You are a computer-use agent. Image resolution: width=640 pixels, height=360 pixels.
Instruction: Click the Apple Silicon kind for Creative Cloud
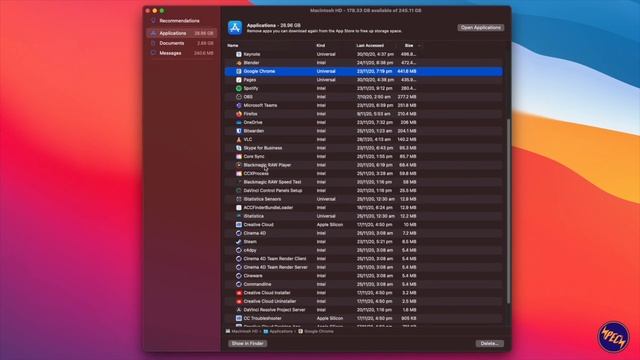[330, 224]
